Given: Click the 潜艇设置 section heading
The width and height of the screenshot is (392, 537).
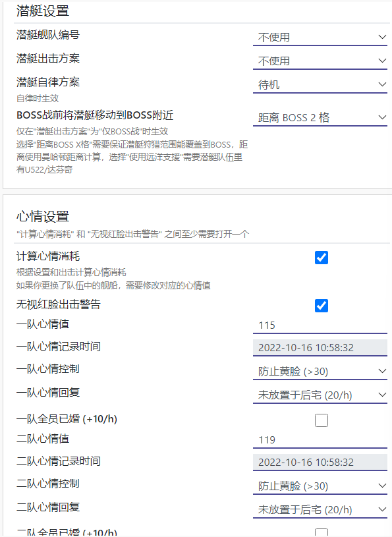Looking at the screenshot, I should pos(43,11).
